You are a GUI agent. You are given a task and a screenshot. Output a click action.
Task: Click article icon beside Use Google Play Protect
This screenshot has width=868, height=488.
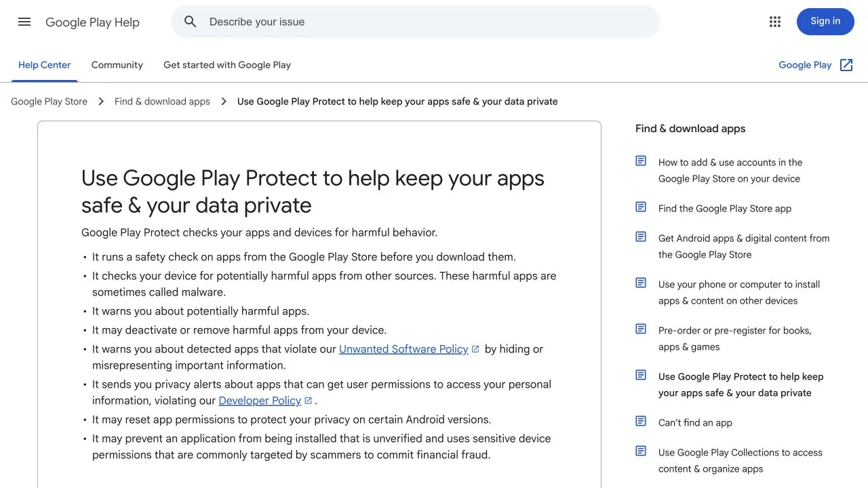click(x=641, y=375)
